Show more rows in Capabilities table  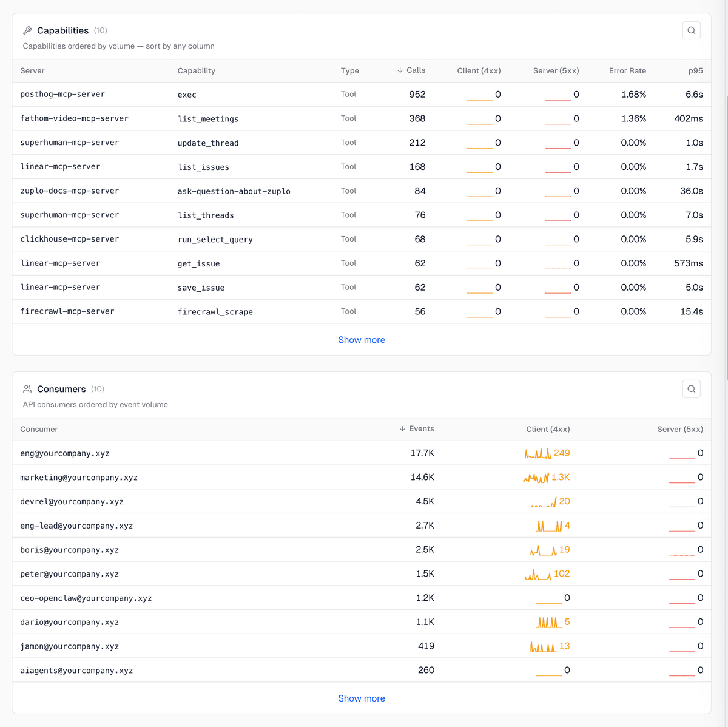362,340
